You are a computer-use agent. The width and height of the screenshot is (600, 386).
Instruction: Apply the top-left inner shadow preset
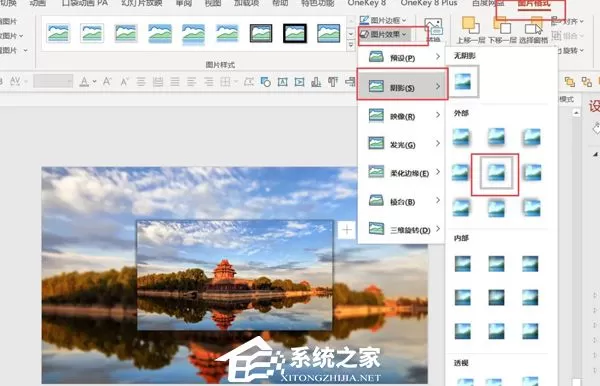(x=463, y=264)
